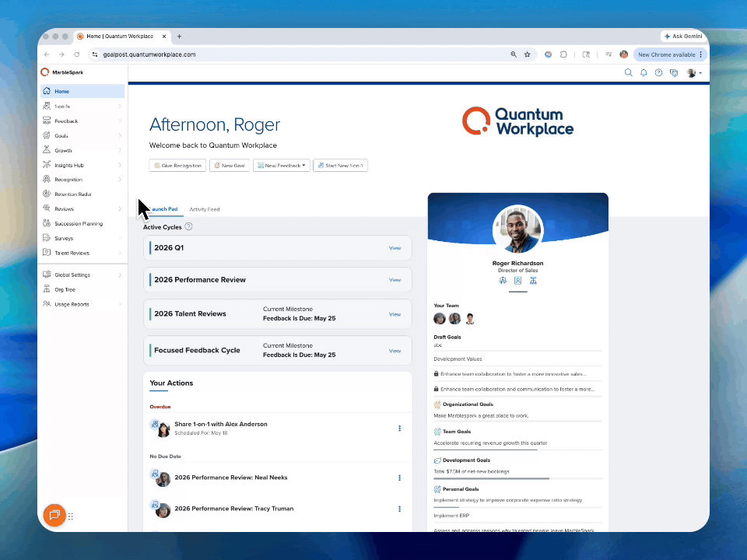This screenshot has width=747, height=560.
Task: View the Focused Feedback Cycle
Action: 395,351
